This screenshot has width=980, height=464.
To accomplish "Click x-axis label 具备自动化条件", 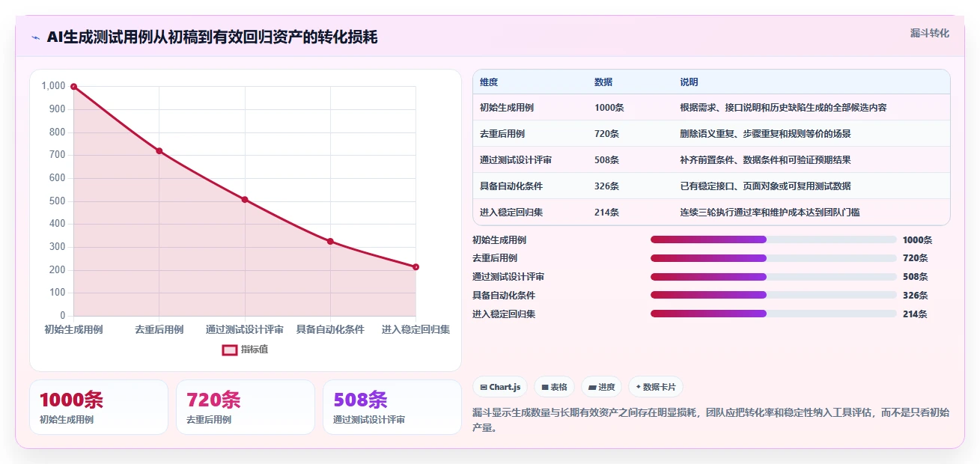I will 330,330.
